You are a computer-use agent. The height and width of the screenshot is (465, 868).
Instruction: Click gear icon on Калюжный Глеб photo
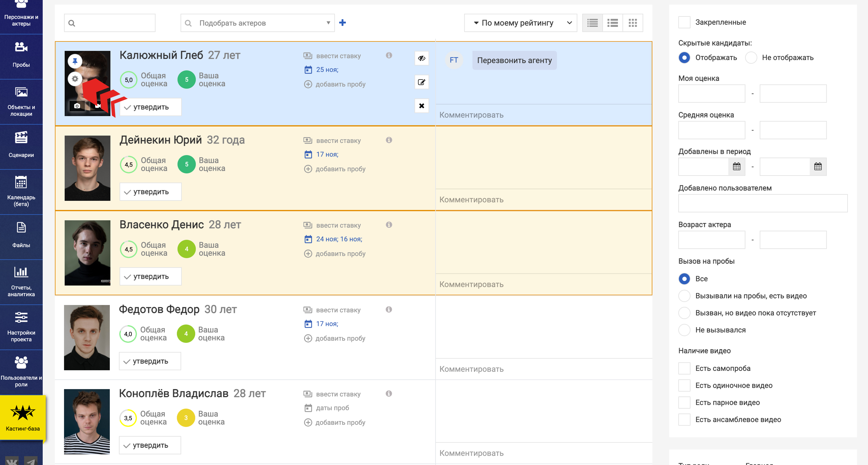coord(75,79)
